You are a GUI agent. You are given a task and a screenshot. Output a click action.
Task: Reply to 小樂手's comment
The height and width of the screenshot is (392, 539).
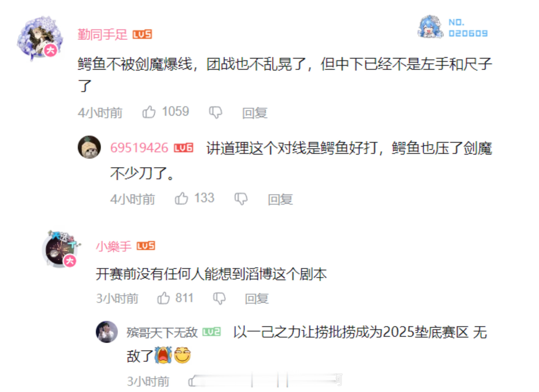coord(257,299)
